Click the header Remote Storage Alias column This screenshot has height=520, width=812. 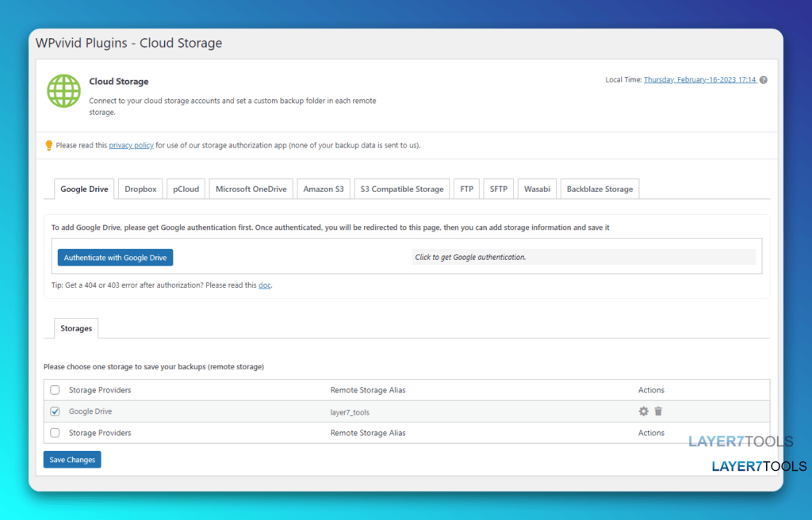tap(368, 390)
